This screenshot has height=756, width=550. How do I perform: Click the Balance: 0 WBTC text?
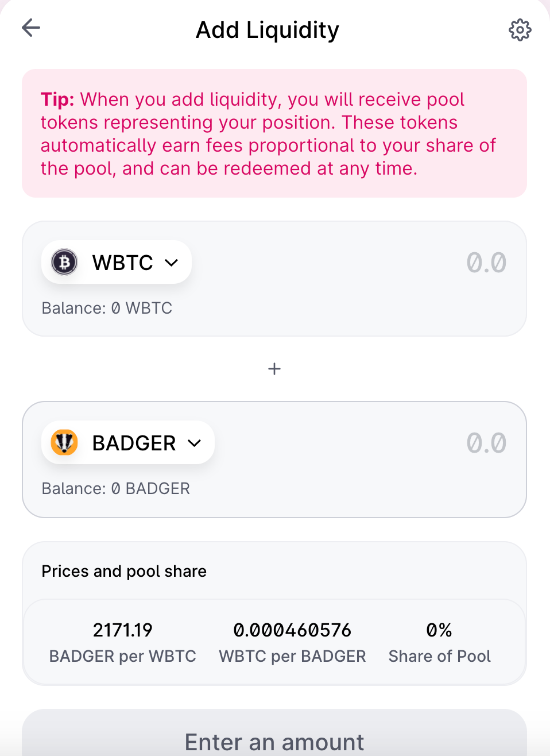(x=107, y=308)
